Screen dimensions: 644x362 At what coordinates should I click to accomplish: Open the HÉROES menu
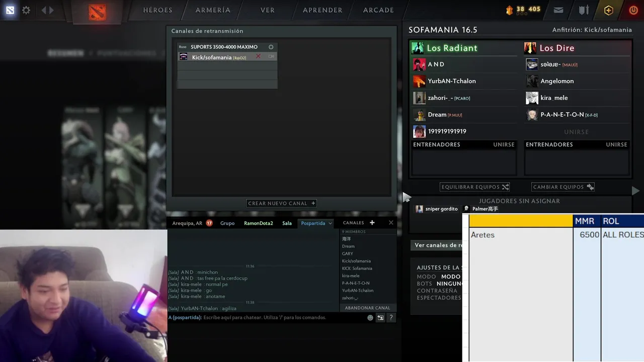coord(157,10)
